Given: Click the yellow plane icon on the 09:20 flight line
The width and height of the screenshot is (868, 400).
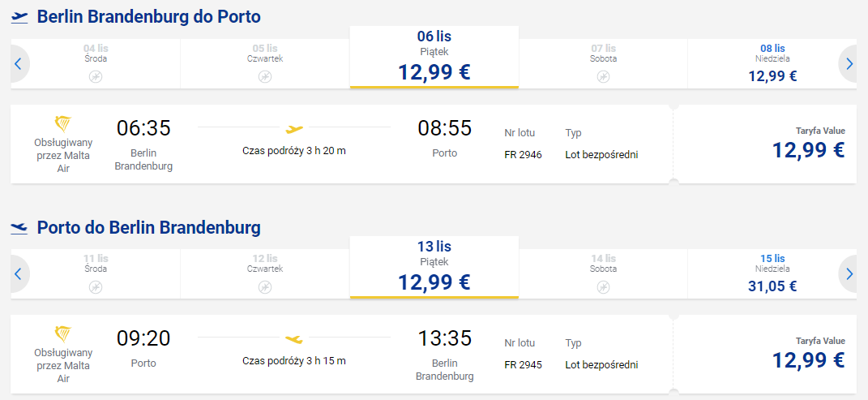Looking at the screenshot, I should click(294, 338).
